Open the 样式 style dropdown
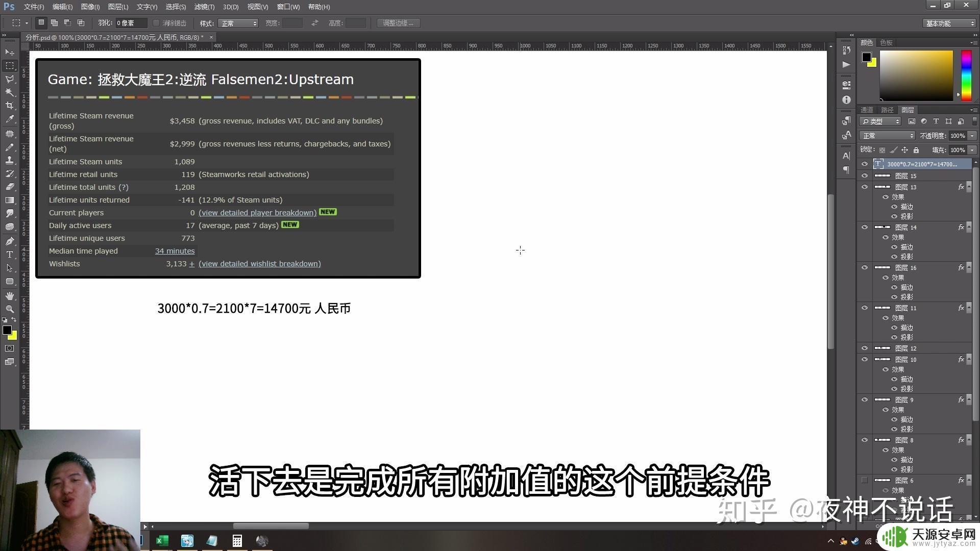Image resolution: width=980 pixels, height=551 pixels. pos(238,23)
